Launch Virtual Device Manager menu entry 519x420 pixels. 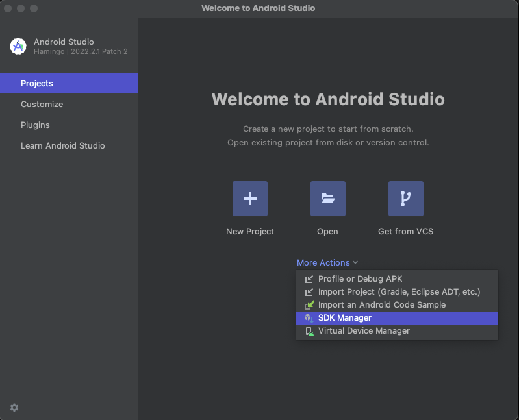(397, 330)
